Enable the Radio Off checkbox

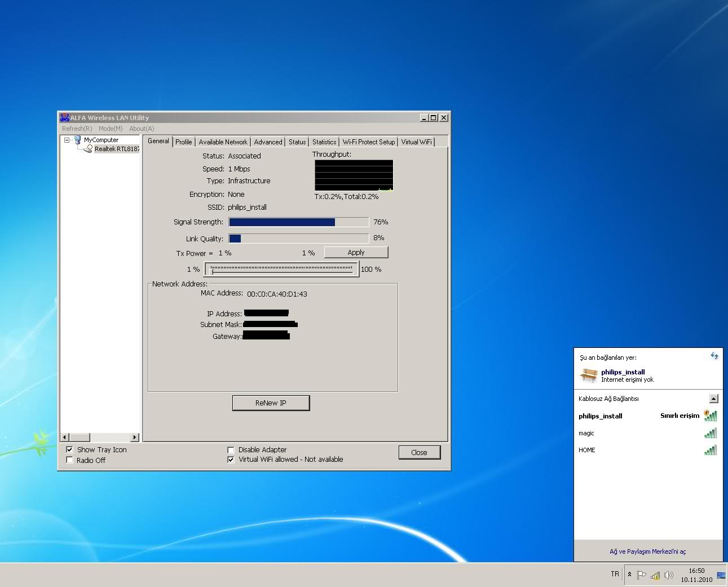click(69, 460)
